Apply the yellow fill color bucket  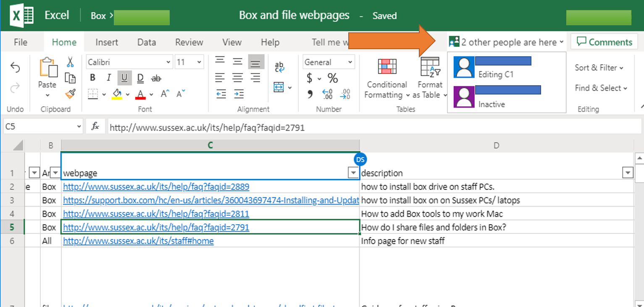coord(117,94)
